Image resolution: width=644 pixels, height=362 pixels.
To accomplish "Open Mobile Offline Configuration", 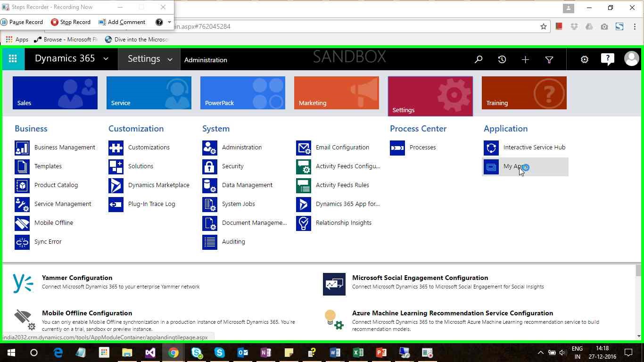I will tap(87, 313).
